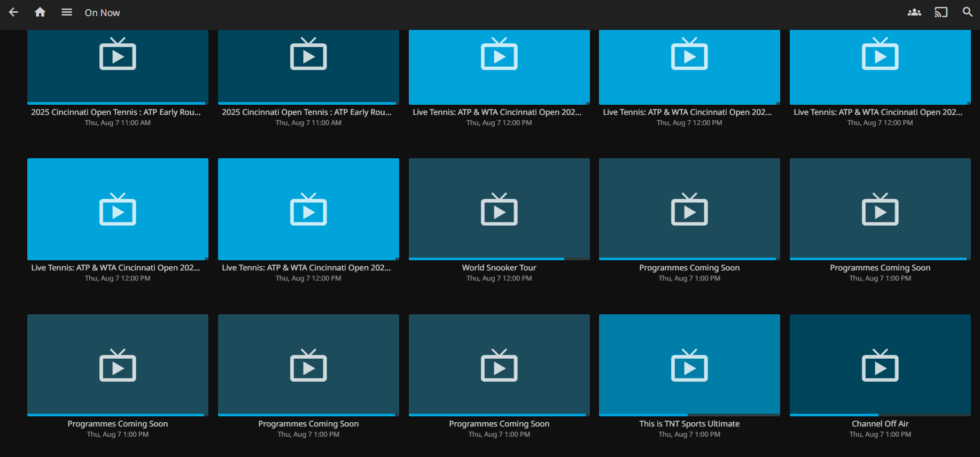The image size is (980, 457).
Task: Click the World Snooker Tour progress bar
Action: [499, 259]
